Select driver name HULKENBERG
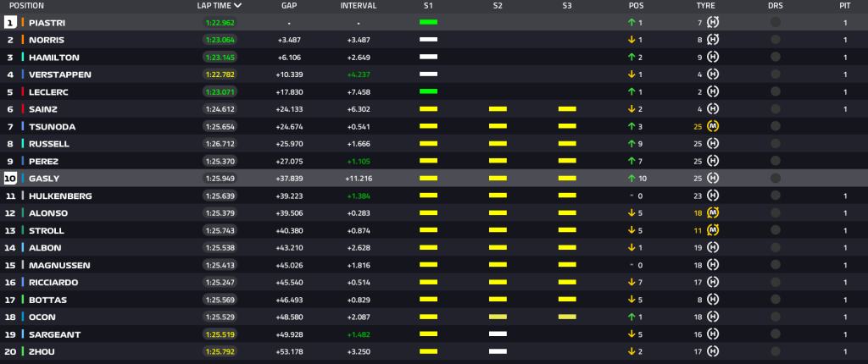The height and width of the screenshot is (364, 868). [x=60, y=196]
